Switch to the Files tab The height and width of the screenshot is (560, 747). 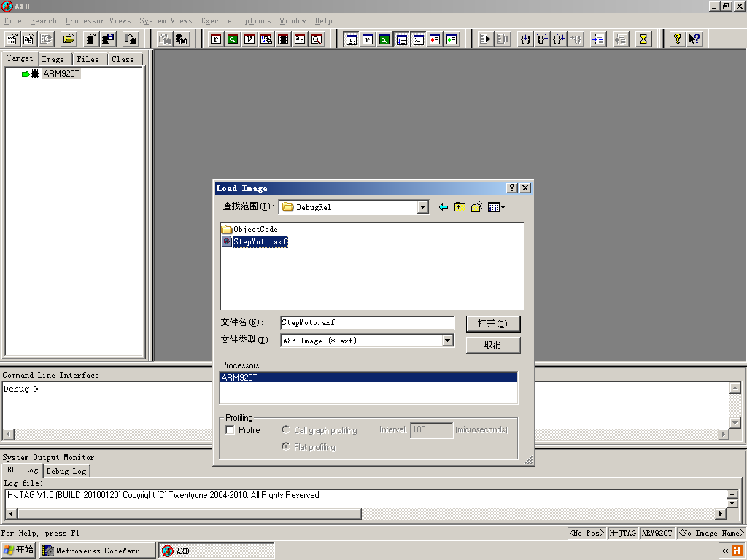88,59
